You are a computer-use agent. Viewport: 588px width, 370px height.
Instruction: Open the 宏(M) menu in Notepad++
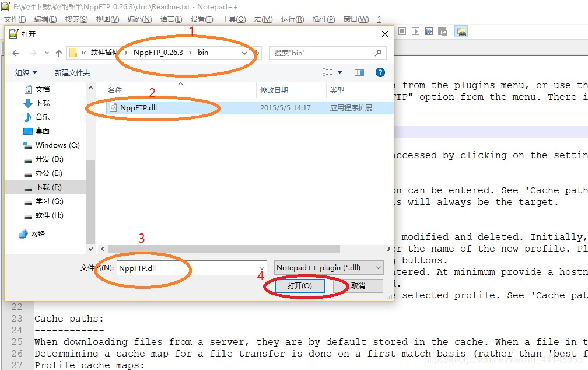263,19
